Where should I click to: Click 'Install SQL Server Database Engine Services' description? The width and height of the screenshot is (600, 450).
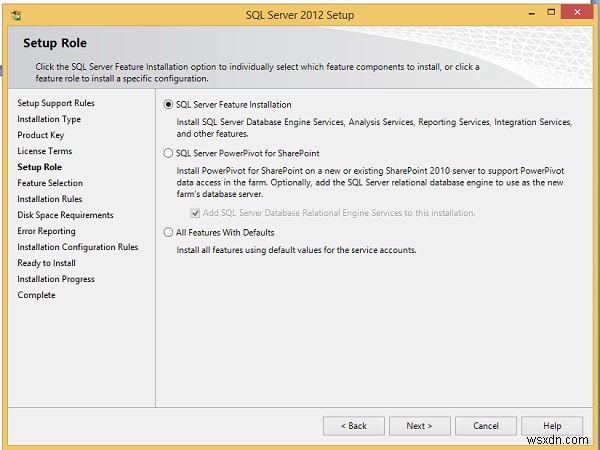coord(374,128)
